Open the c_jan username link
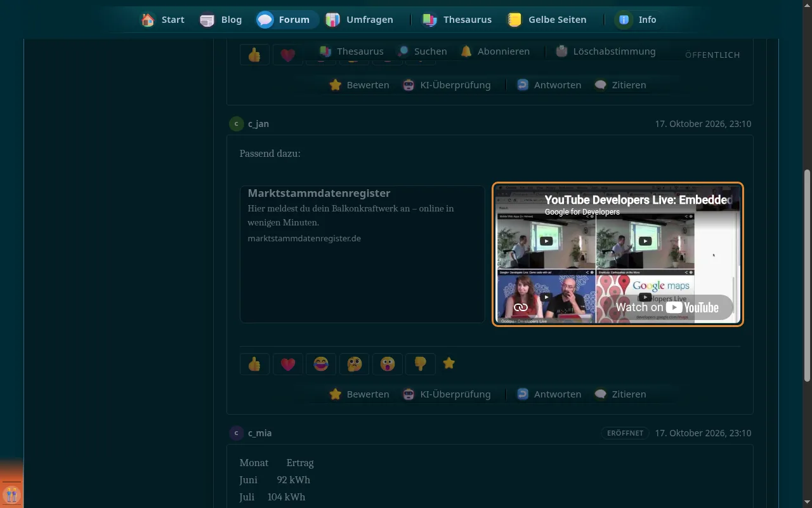 coord(258,124)
